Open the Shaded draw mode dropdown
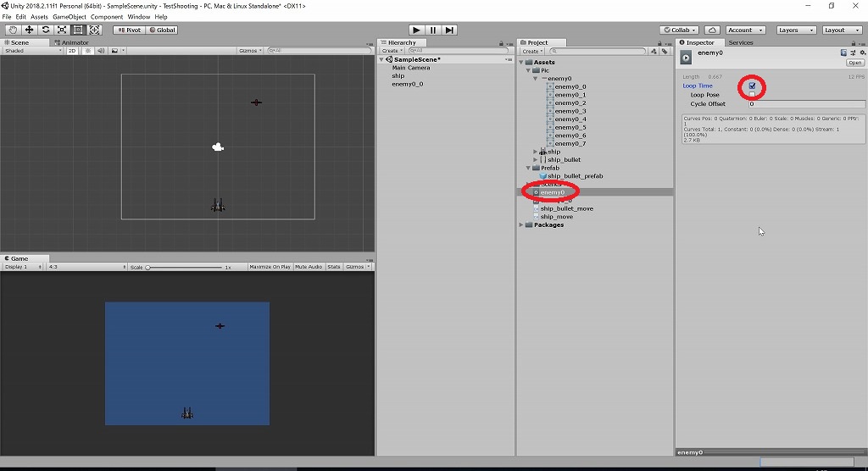This screenshot has height=471, width=868. click(x=32, y=50)
